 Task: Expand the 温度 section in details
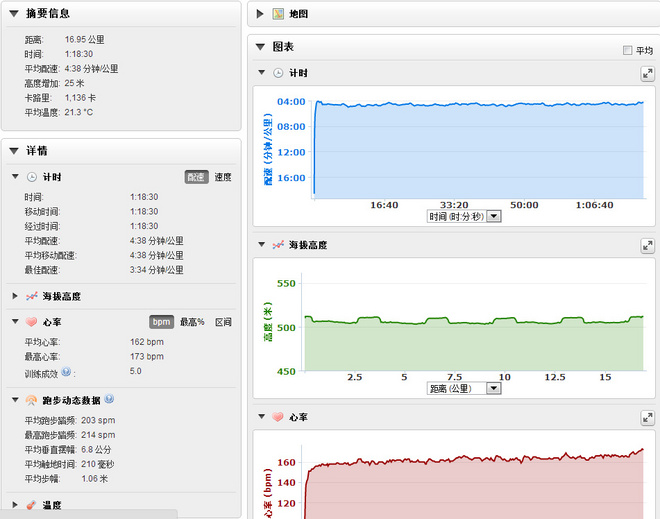point(15,504)
